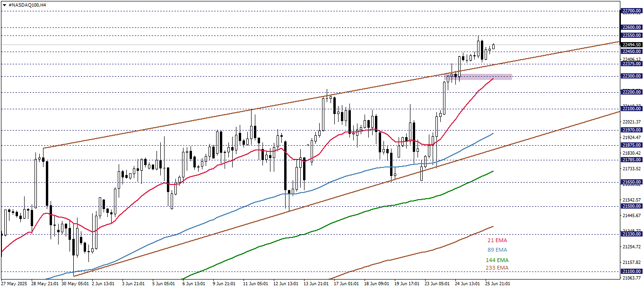644x289 pixels.
Task: Click the 24 Jun 13:01 time label
Action: click(469, 284)
